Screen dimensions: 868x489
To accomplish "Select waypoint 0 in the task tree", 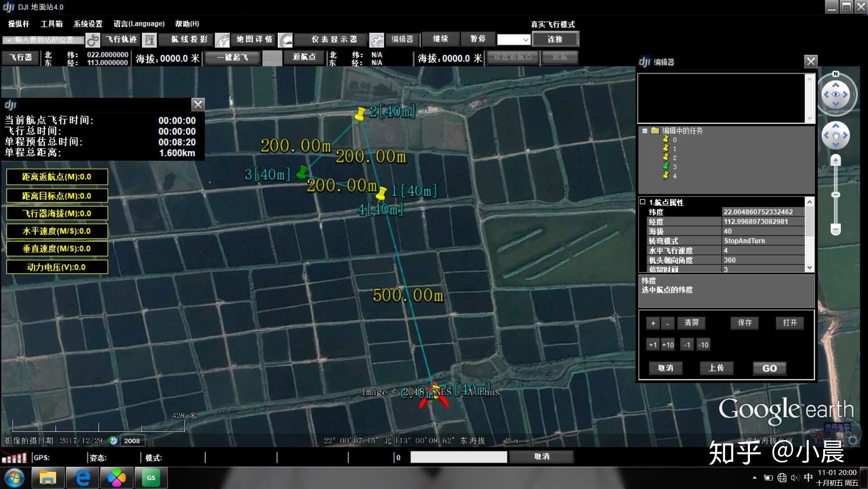I will [674, 140].
